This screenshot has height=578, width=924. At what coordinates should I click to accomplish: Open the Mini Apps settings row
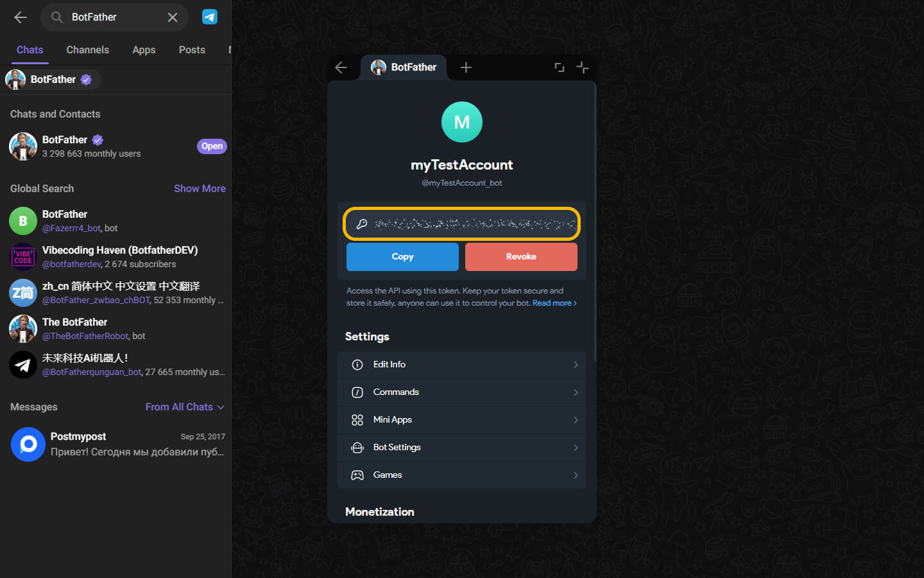462,420
